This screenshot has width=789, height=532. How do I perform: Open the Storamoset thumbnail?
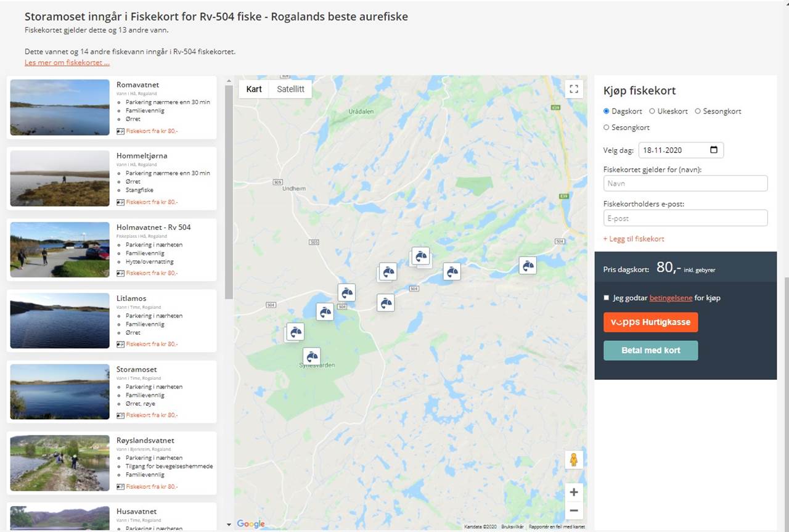pyautogui.click(x=60, y=391)
